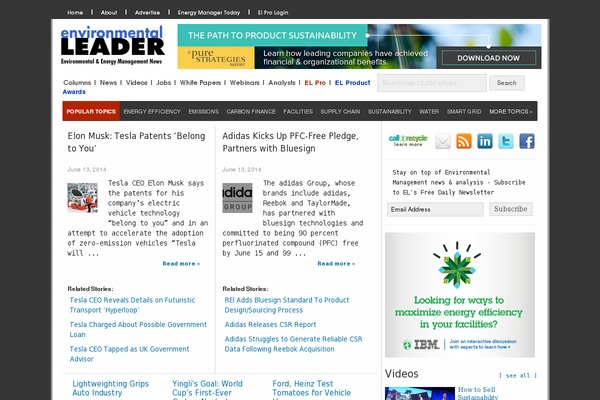Go to the Advertise page
The image size is (600, 400).
tap(147, 13)
